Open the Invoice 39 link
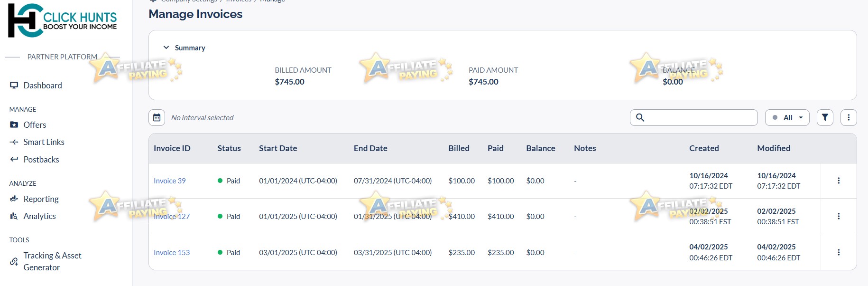 click(169, 181)
